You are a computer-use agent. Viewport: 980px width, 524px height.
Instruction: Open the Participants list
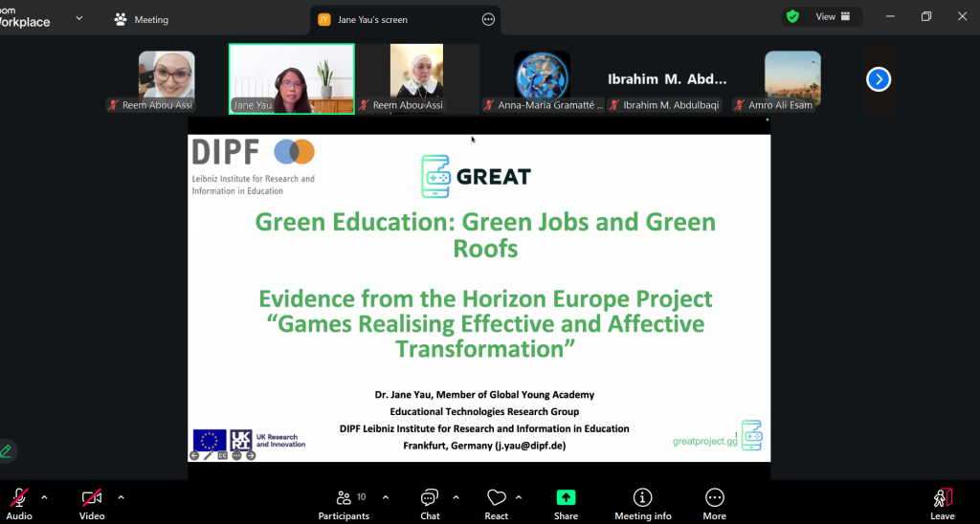344,503
